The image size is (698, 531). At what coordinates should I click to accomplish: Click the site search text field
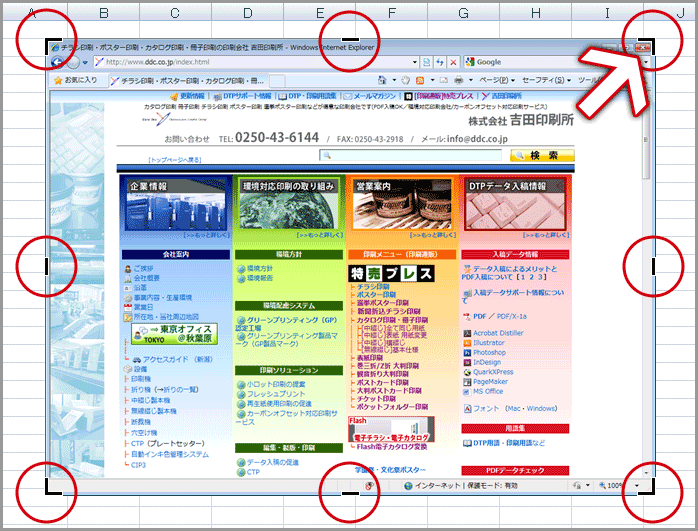point(410,155)
